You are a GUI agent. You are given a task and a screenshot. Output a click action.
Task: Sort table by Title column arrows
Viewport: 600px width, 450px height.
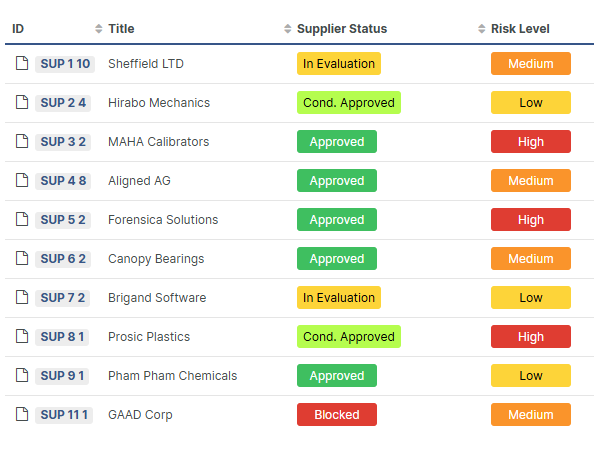pos(288,29)
